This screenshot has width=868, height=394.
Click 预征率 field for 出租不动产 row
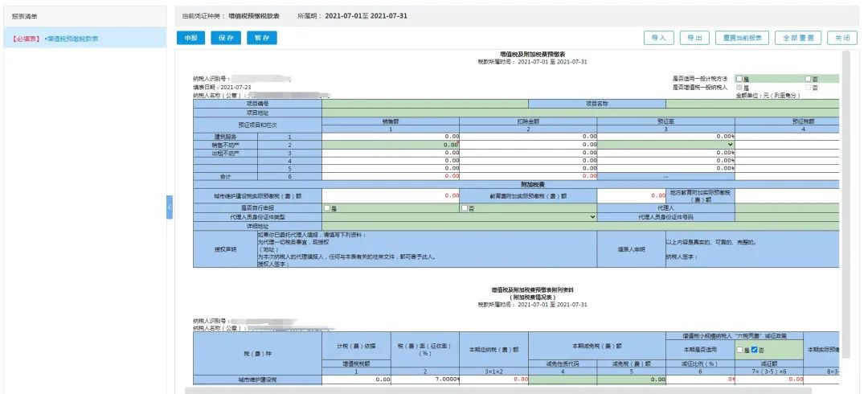tap(666, 153)
